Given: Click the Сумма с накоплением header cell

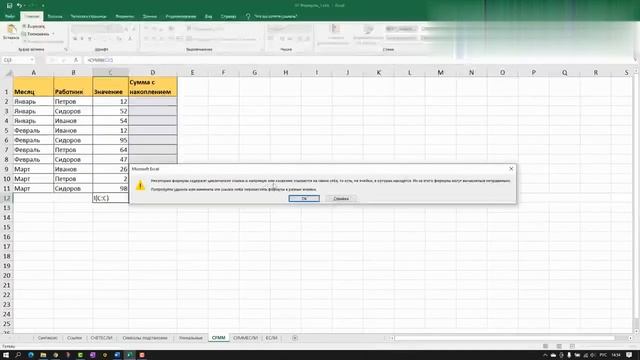Looking at the screenshot, I should pos(153,87).
